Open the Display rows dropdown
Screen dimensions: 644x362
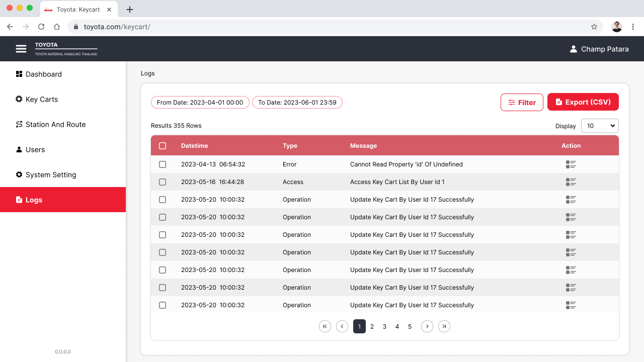tap(599, 126)
